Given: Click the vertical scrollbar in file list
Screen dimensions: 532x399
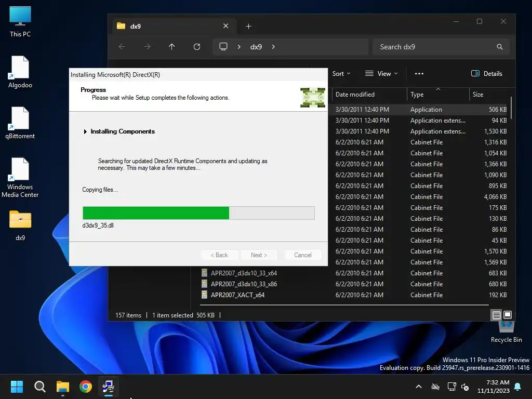Looking at the screenshot, I should [511, 108].
